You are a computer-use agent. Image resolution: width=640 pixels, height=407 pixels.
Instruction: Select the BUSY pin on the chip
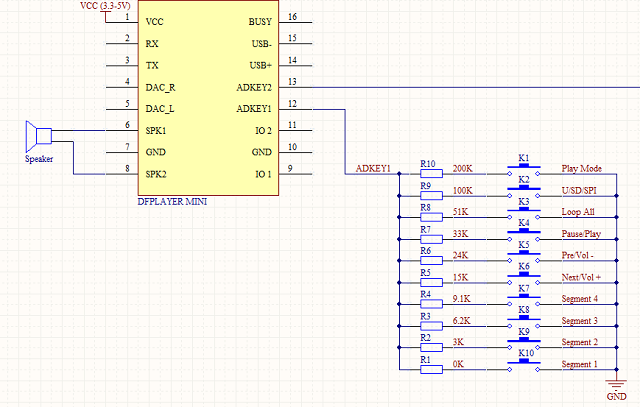coord(258,21)
